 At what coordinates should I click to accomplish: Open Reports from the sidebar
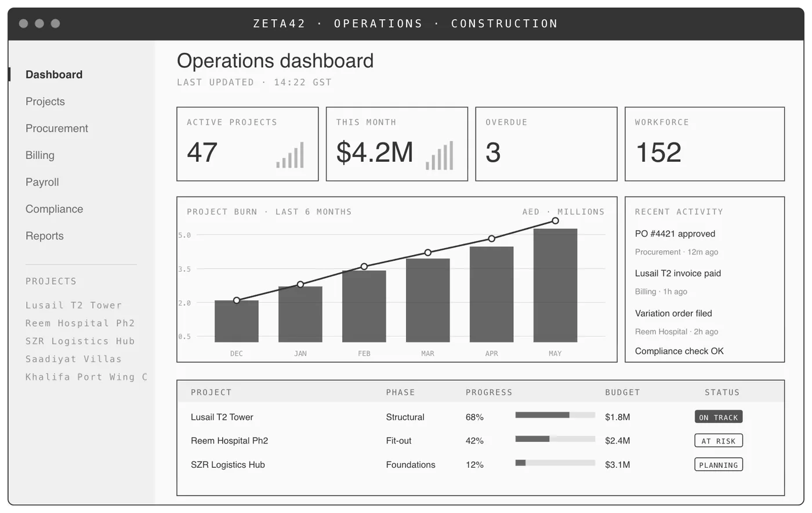tap(45, 236)
